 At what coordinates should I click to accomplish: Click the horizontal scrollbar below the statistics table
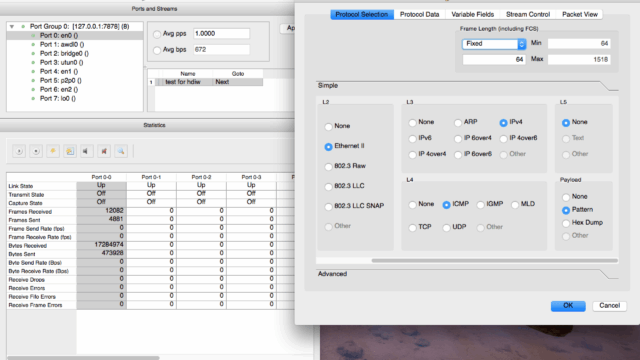[83, 358]
